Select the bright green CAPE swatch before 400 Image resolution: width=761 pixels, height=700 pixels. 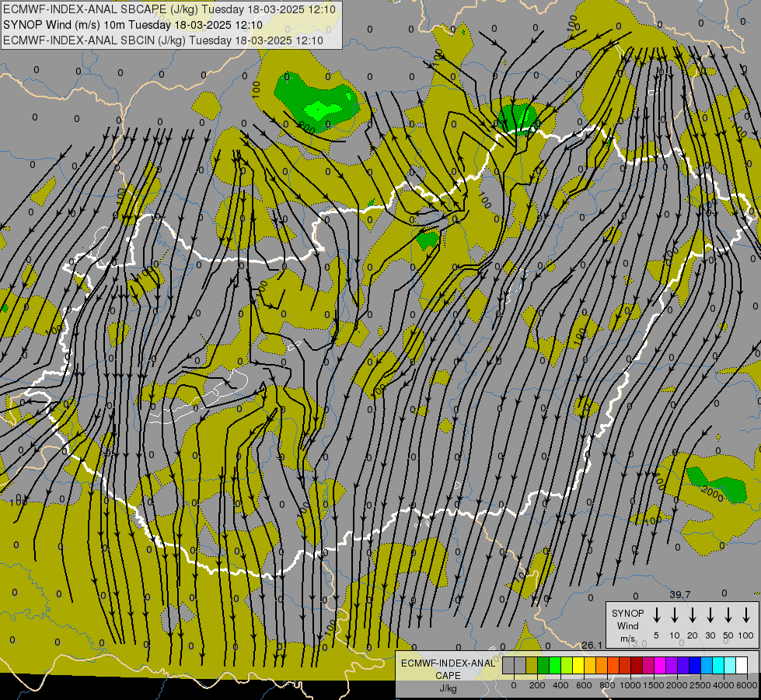(555, 665)
